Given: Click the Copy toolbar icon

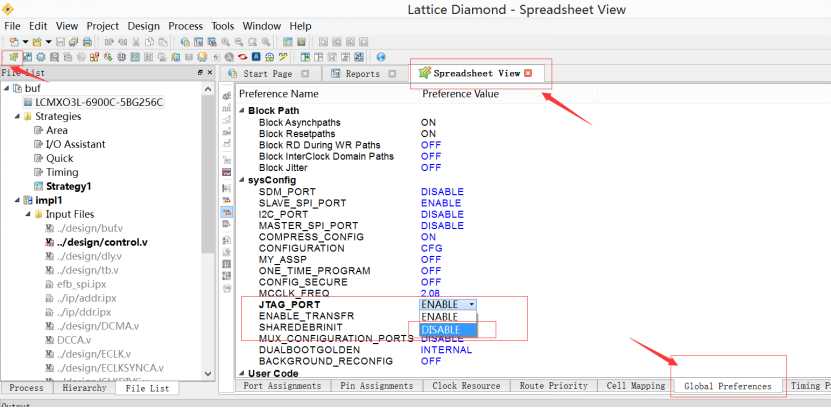Looking at the screenshot, I should point(149,42).
